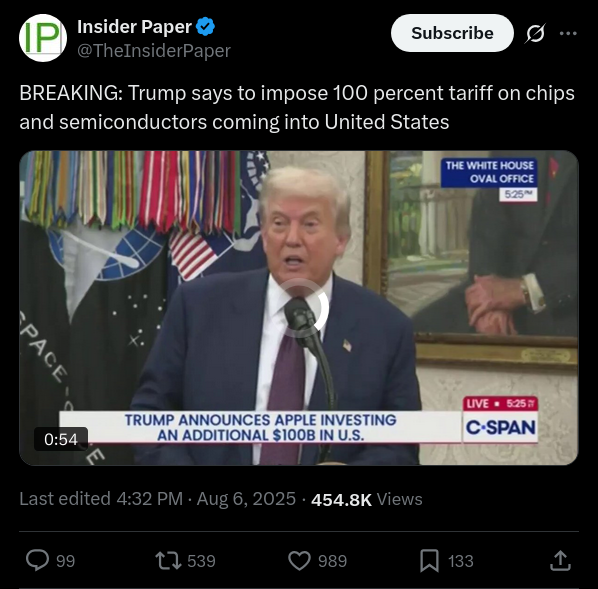The height and width of the screenshot is (589, 598).
Task: Subscribe to Insider Paper
Action: click(452, 33)
